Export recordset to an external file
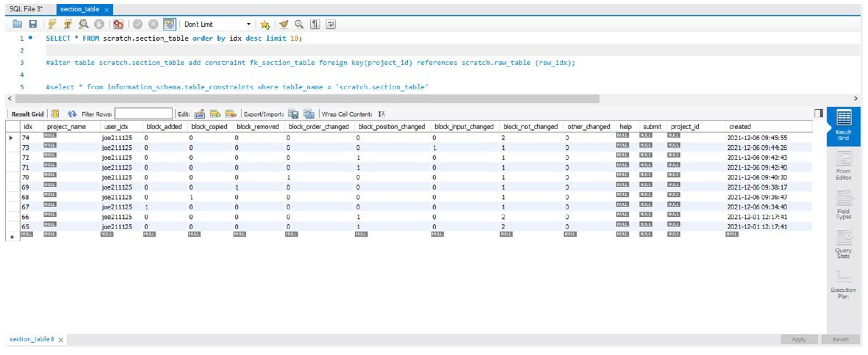868x355 pixels. [x=294, y=114]
